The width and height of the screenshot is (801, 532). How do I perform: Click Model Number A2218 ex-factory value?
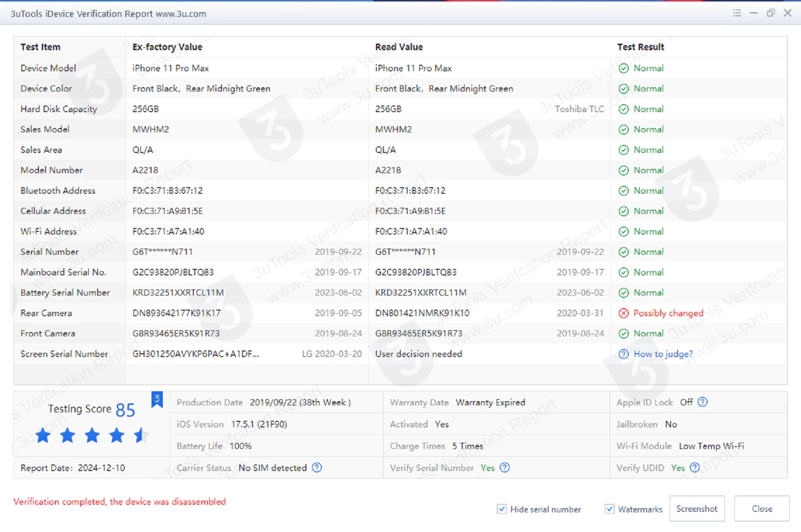(145, 170)
